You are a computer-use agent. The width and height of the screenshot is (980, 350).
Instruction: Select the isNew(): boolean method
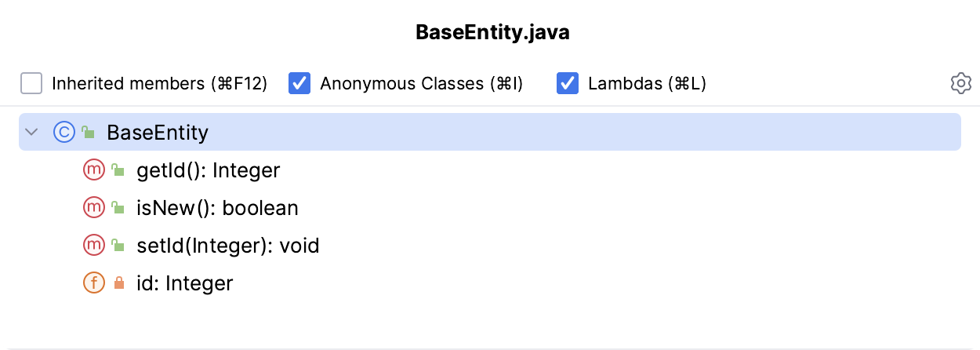(x=217, y=208)
